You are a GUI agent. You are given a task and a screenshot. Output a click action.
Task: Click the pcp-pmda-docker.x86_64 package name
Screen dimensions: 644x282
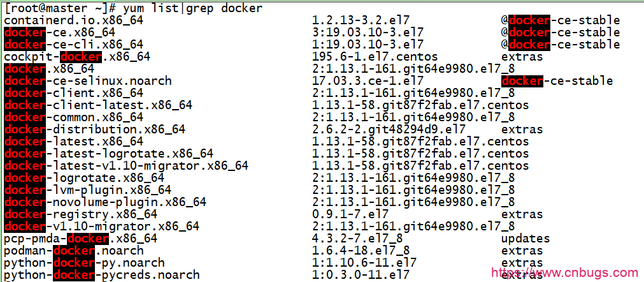tap(80, 239)
